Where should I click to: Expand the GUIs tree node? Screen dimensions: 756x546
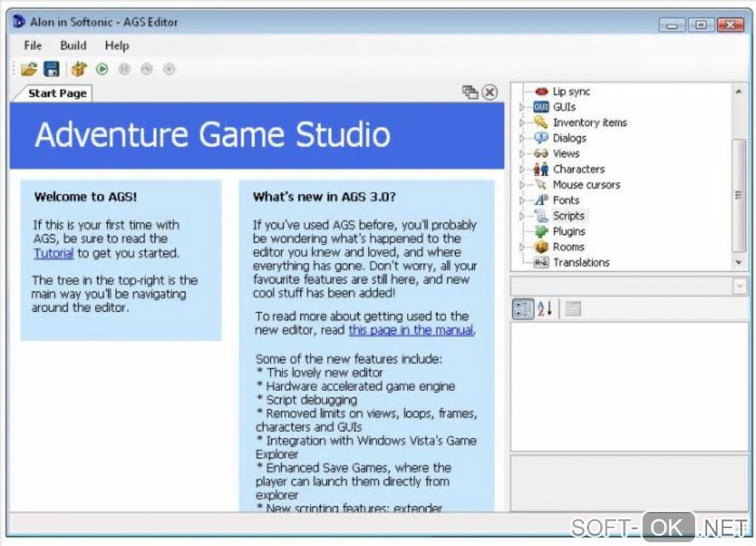tap(522, 107)
